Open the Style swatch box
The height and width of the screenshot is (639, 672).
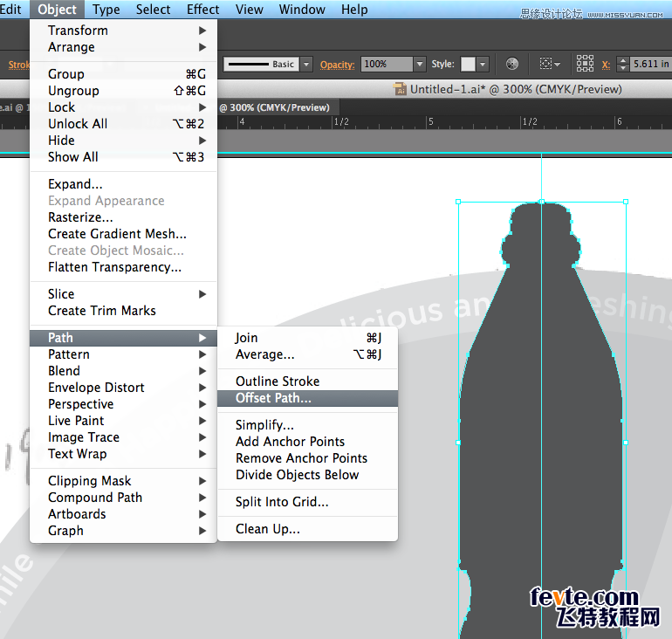coord(468,65)
